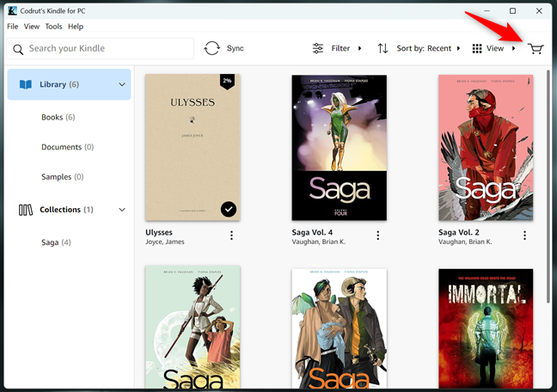Click the Library open-book icon
557x392 pixels.
tap(26, 84)
